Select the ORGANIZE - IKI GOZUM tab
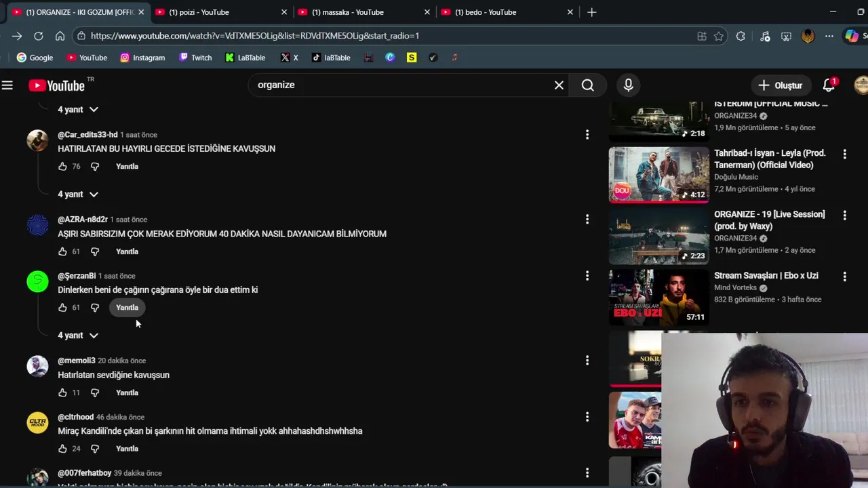 (x=77, y=12)
